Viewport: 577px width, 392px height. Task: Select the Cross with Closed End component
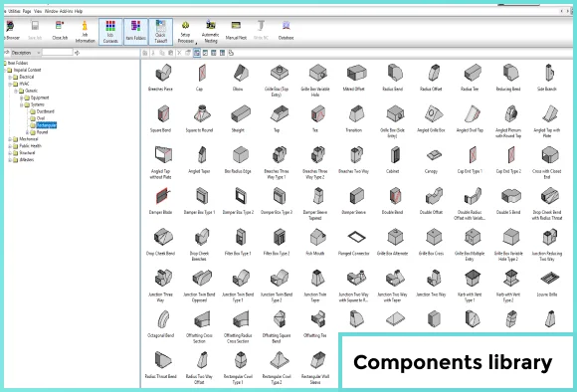coord(547,162)
